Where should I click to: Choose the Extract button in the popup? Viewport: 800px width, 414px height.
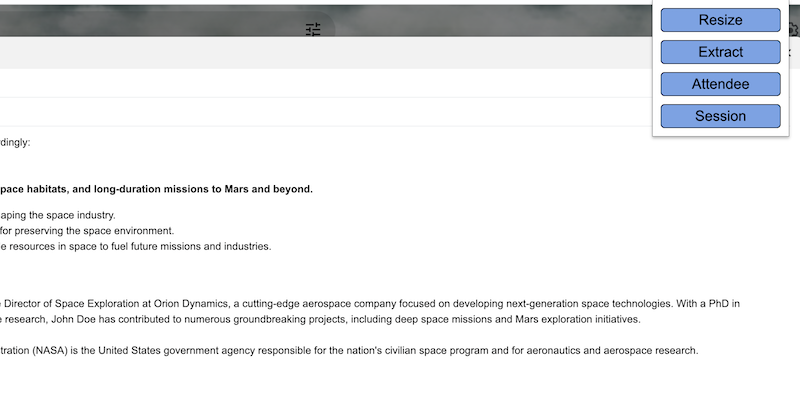720,52
